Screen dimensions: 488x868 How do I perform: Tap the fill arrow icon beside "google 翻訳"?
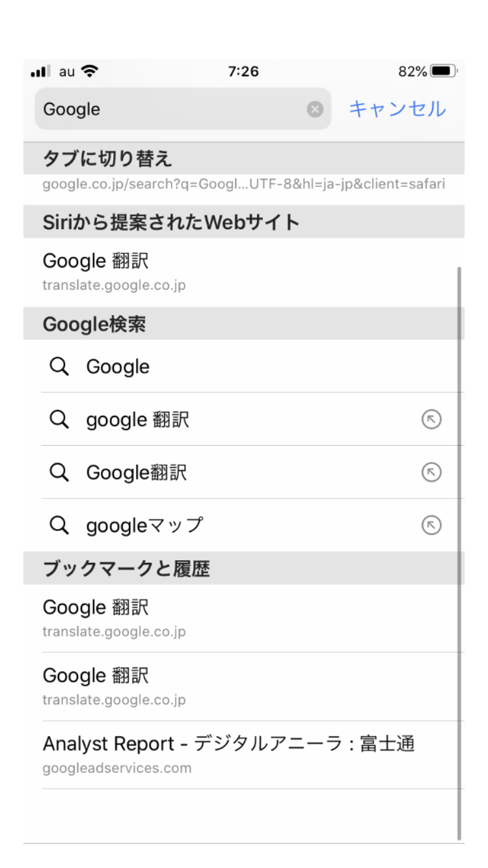pos(431,420)
